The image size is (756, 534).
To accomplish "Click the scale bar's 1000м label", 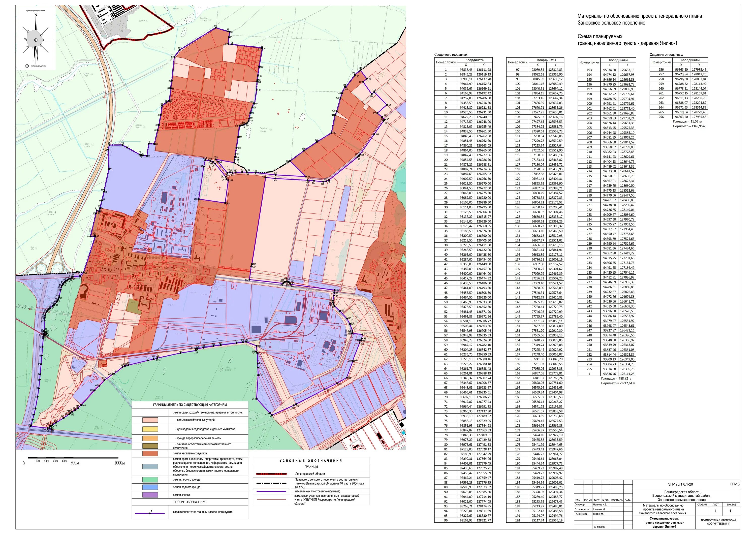I will pos(119,463).
